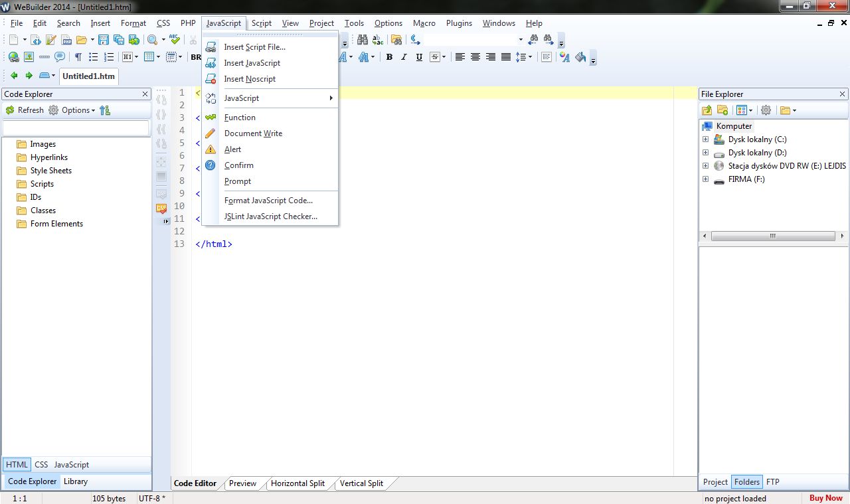Click the New document icon in toolbar
850x504 pixels.
pyautogui.click(x=13, y=40)
